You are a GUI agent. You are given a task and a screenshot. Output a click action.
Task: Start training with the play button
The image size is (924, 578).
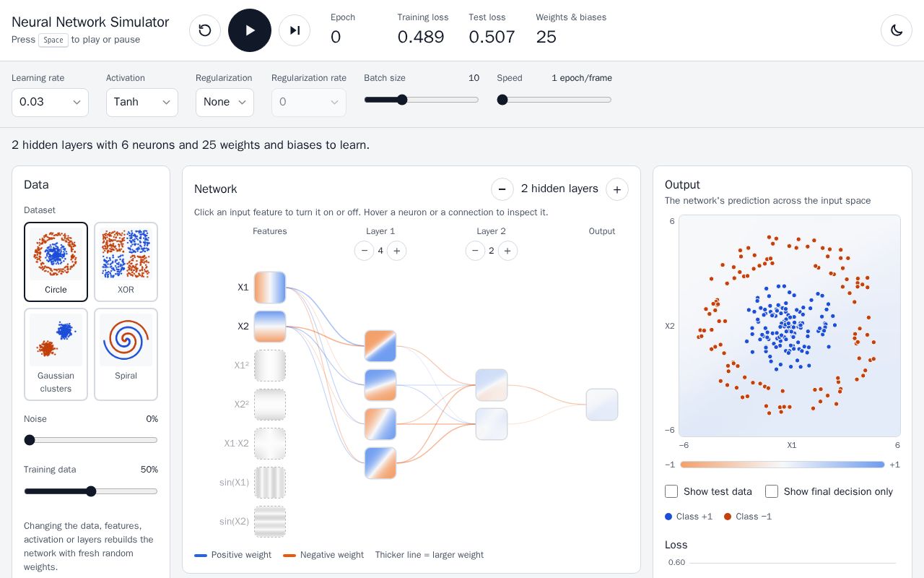[250, 30]
